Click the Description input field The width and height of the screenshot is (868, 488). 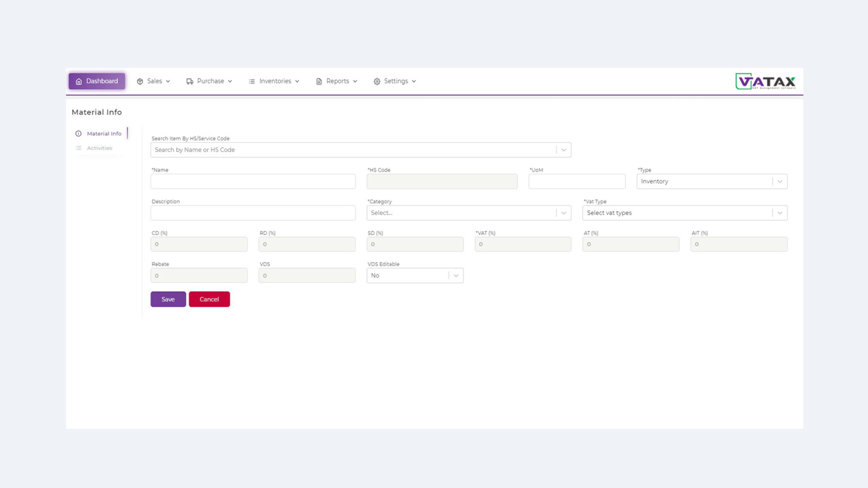[x=253, y=213]
